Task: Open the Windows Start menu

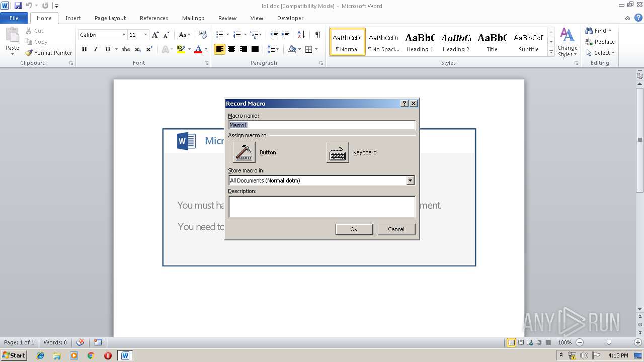Action: (14, 355)
